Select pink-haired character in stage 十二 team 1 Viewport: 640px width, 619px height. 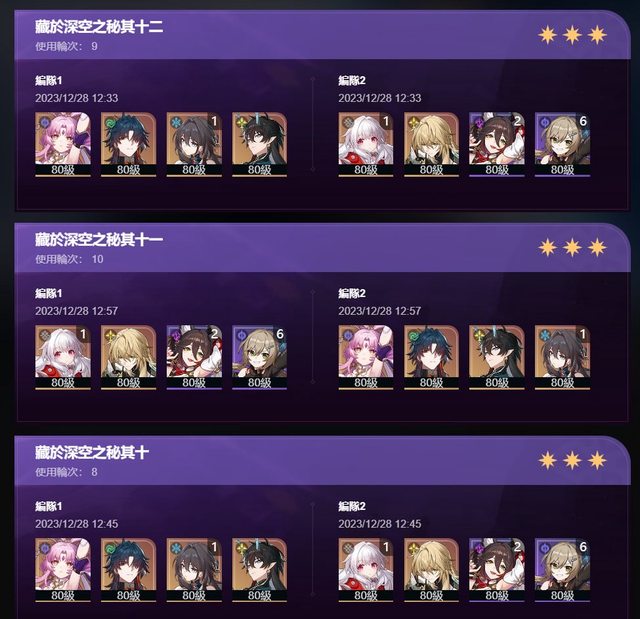coord(63,144)
